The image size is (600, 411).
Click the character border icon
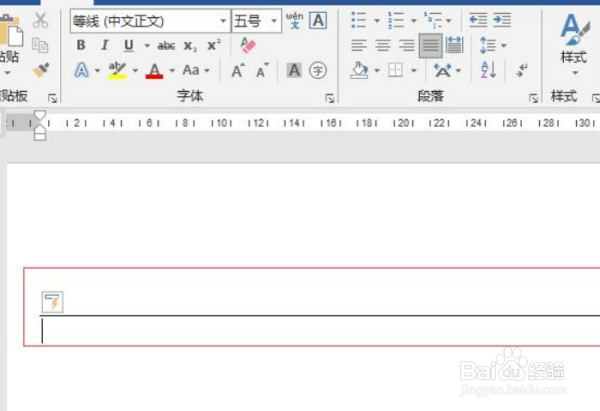tap(318, 20)
